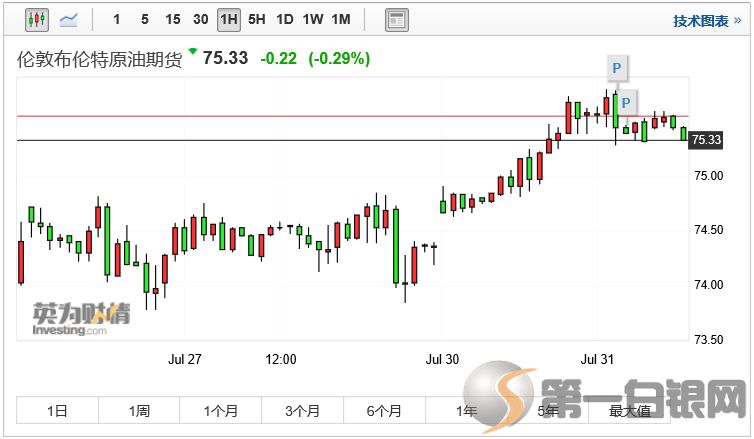This screenshot has width=754, height=439.
Task: Select the 1H interval
Action: click(x=229, y=20)
